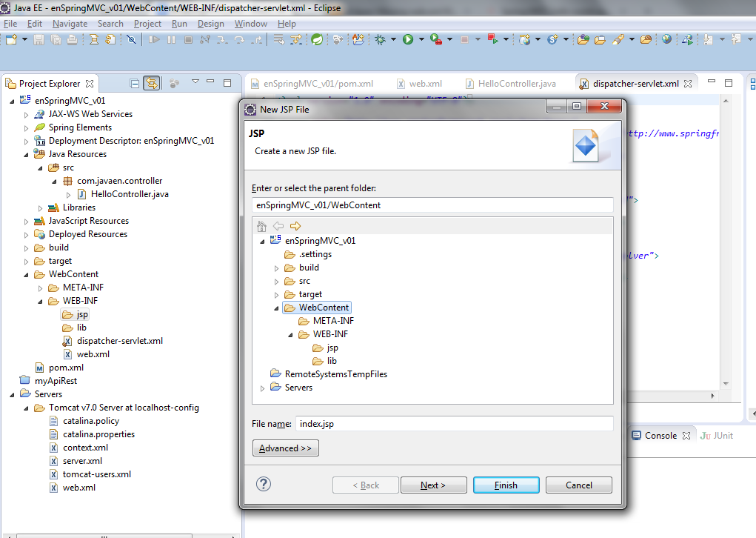Viewport: 756px width, 538px height.
Task: Collapse WebContent in Project Explorer
Action: tap(26, 274)
